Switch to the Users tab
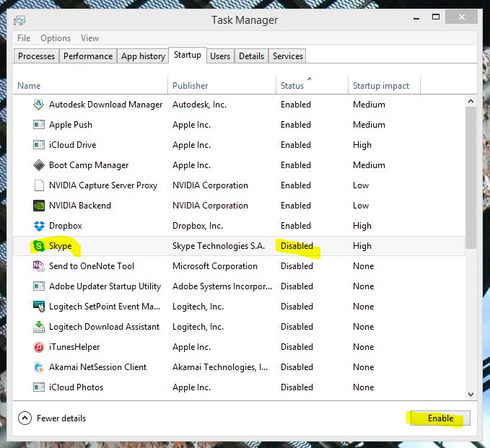Viewport: 490px width, 448px height. point(220,56)
